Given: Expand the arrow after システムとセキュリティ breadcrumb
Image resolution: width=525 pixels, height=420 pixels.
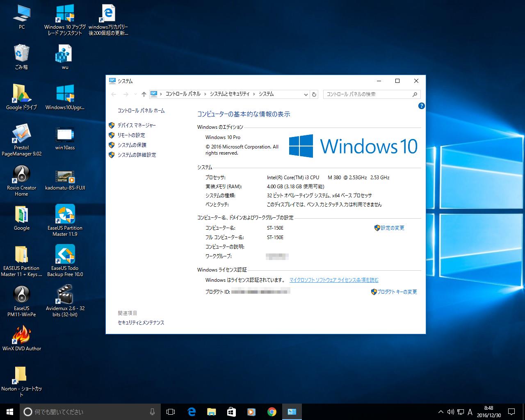Looking at the screenshot, I should pos(254,94).
